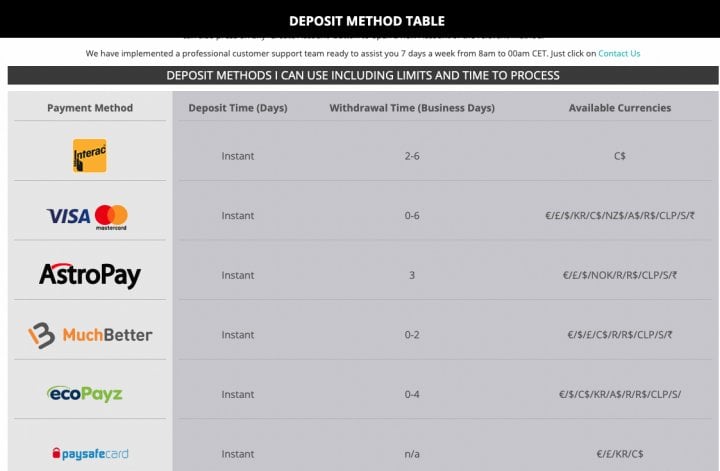Click the MuchBetter logo
This screenshot has width=720, height=471.
click(90, 335)
